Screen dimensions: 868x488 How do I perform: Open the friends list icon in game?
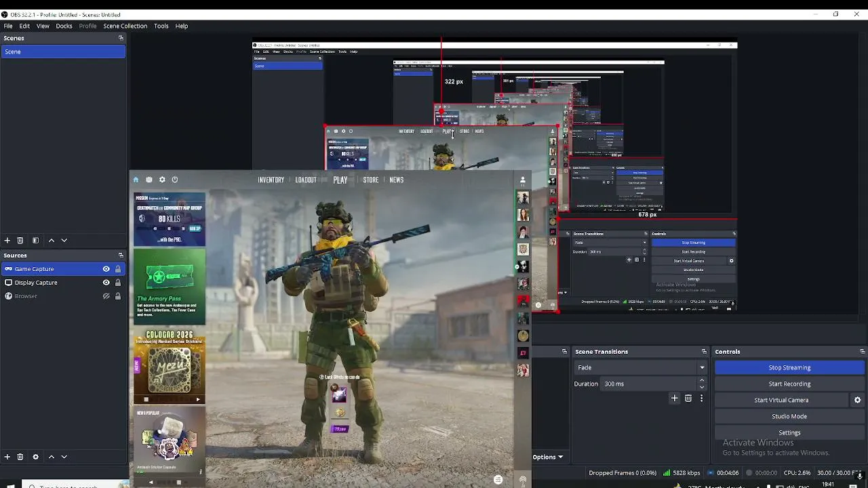coord(522,180)
